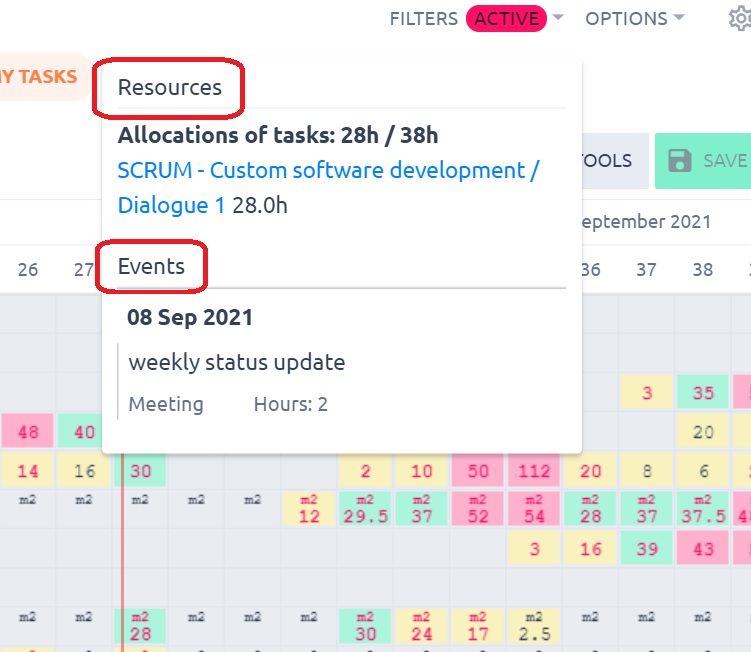Open the settings gear icon
The height and width of the screenshot is (652, 751).
(739, 18)
